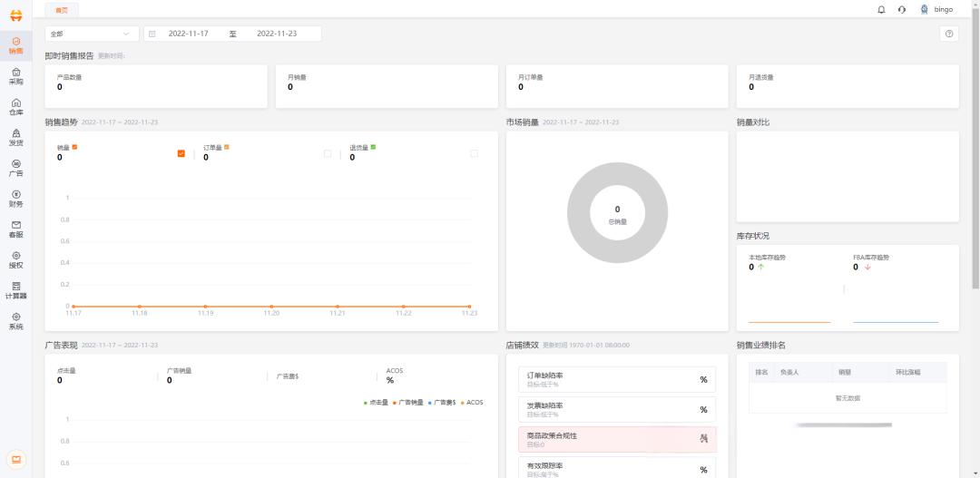Click the 订单缺陷率 performance row

tap(616, 379)
